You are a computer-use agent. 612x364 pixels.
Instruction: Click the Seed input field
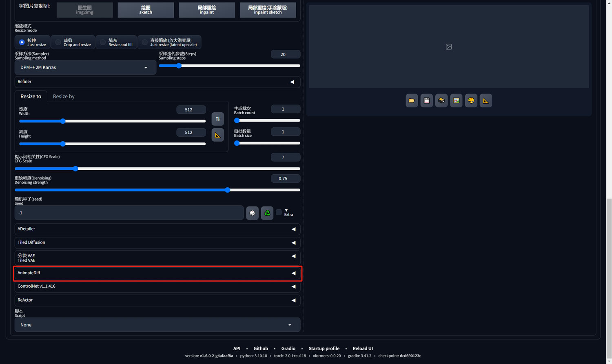click(129, 213)
